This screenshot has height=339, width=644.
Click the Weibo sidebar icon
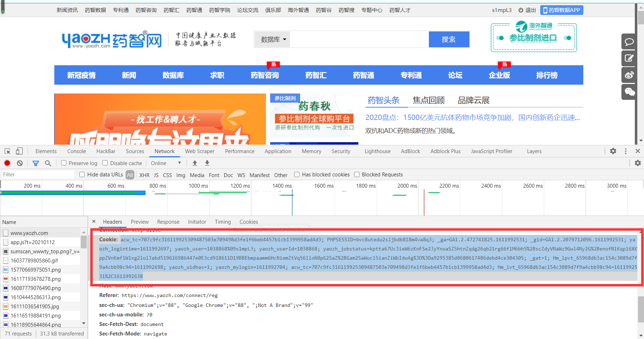tap(629, 75)
